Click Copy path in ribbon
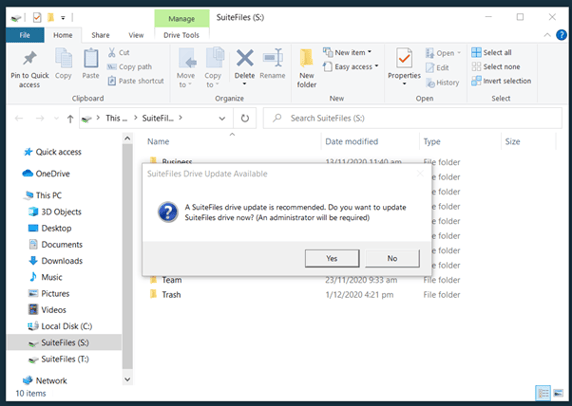The image size is (572, 406). tap(130, 67)
